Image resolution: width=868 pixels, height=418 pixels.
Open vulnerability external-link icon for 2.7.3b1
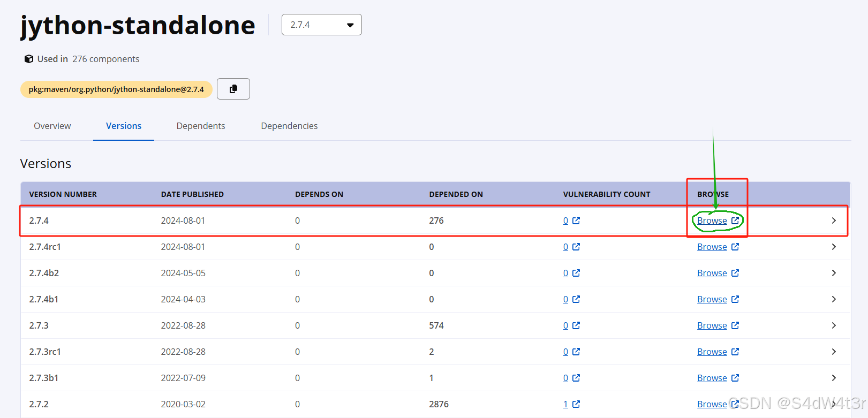[x=576, y=378]
